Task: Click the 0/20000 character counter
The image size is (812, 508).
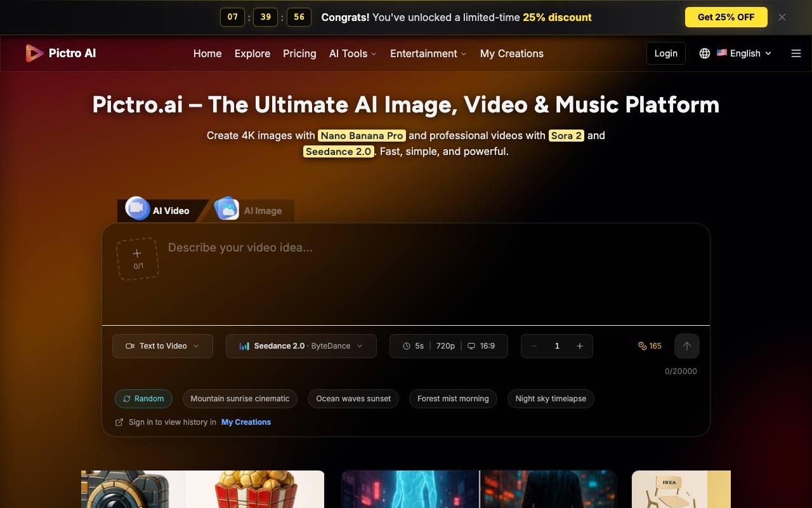Action: tap(681, 371)
